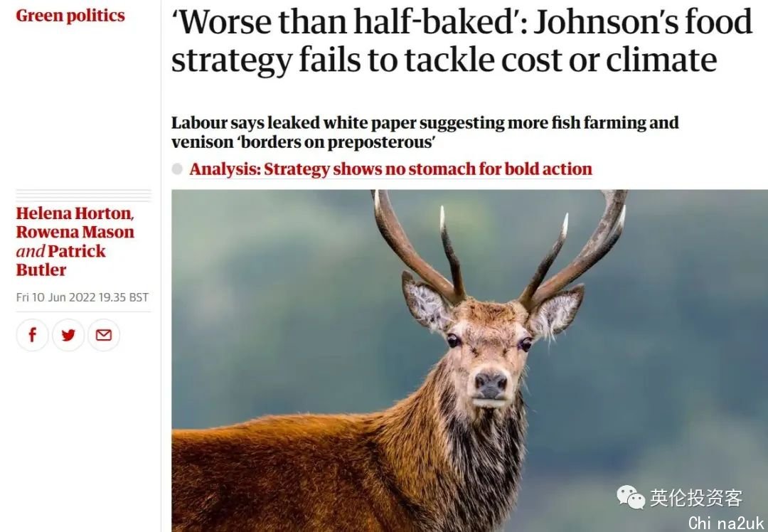Screen dimensions: 768x532
Task: Click the striped divider above the byline
Action: 83,196
